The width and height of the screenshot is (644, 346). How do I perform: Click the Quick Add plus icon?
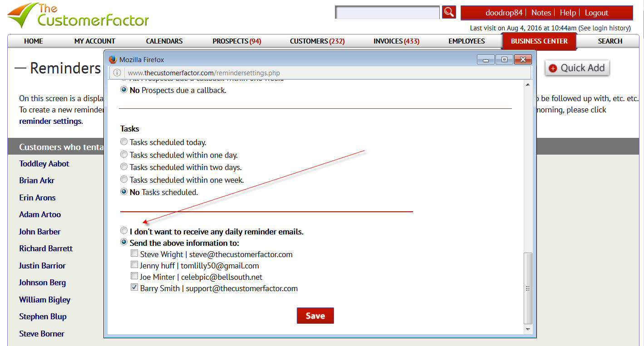click(x=552, y=68)
